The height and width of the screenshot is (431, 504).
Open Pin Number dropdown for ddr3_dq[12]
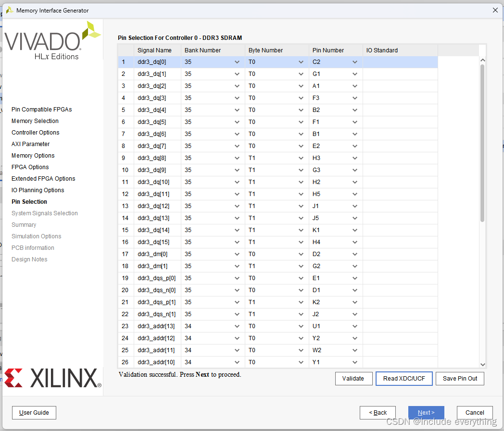tap(355, 206)
